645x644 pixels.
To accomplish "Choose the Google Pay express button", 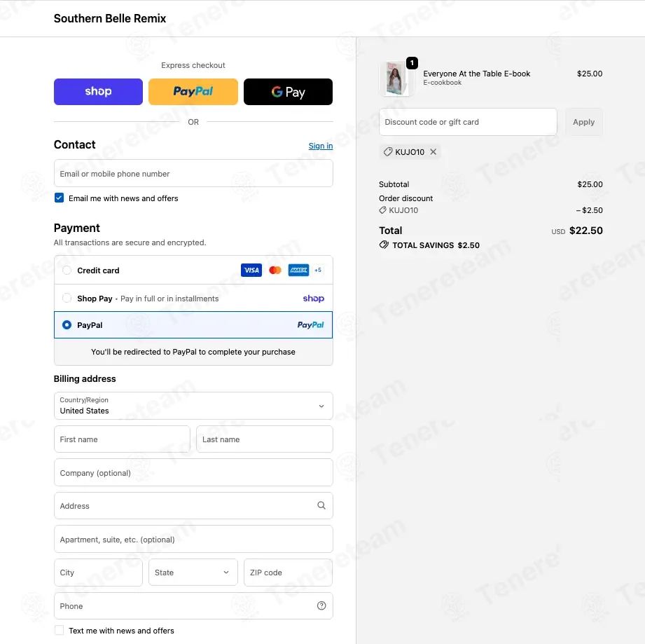I will point(288,91).
